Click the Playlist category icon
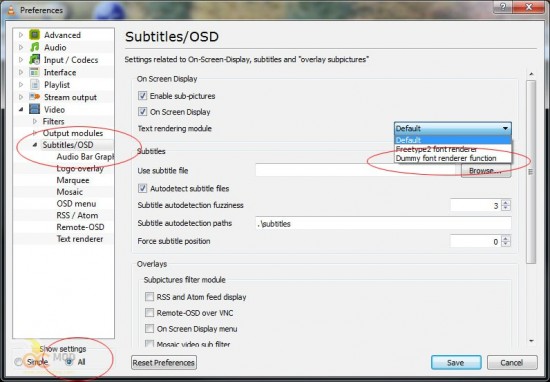Screen dimensions: 550x382 coord(34,85)
